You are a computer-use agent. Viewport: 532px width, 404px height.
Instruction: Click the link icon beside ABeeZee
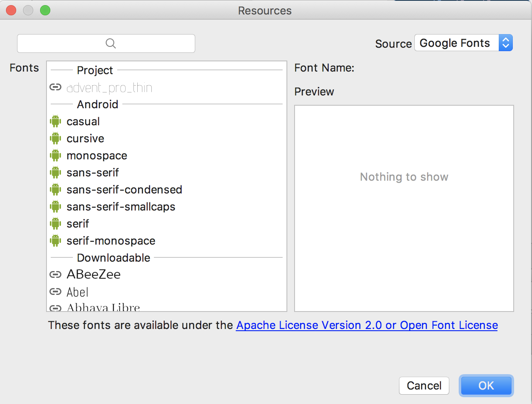coord(55,274)
